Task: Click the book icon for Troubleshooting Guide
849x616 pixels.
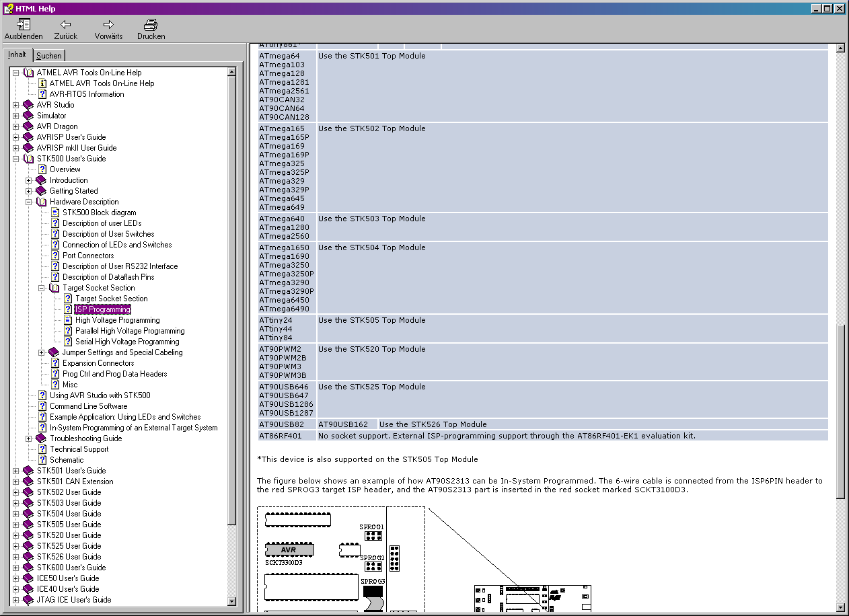Action: (x=41, y=438)
